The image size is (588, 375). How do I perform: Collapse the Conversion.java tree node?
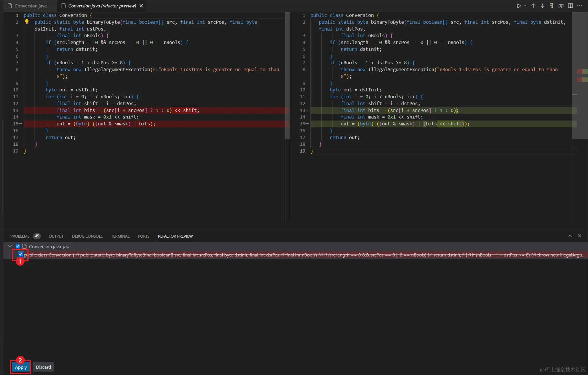(10, 246)
